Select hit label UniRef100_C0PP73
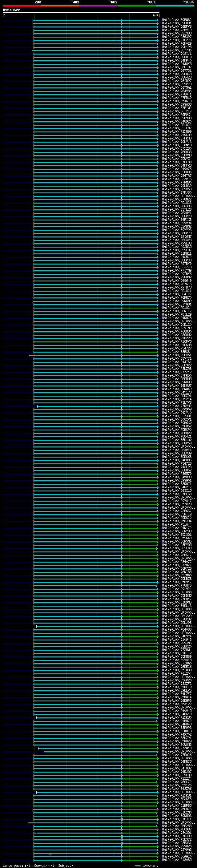Screen dimensions: 197x868 point(176,233)
